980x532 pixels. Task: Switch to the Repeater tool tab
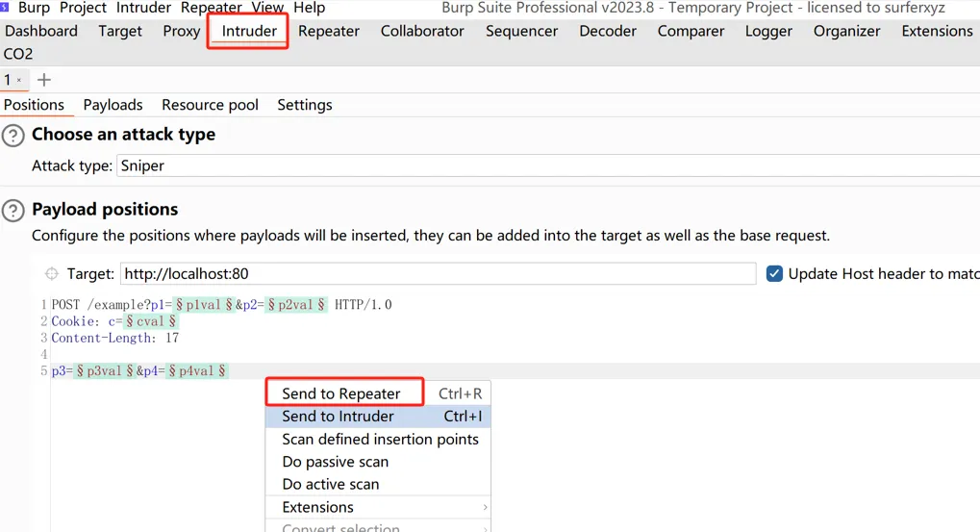click(x=329, y=31)
